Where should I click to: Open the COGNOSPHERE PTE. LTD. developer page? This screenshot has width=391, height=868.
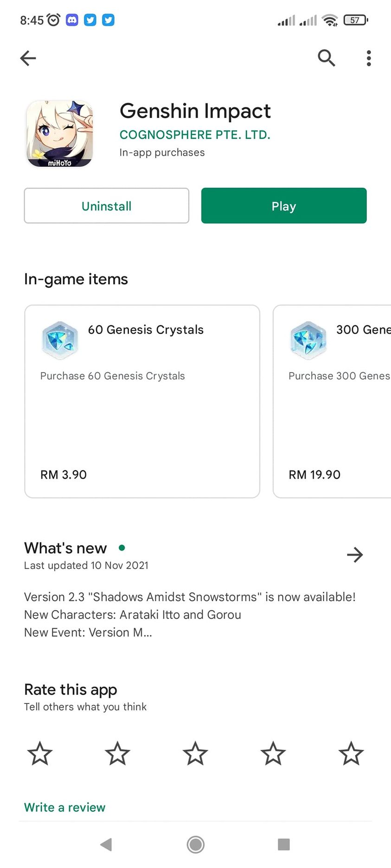tap(195, 135)
